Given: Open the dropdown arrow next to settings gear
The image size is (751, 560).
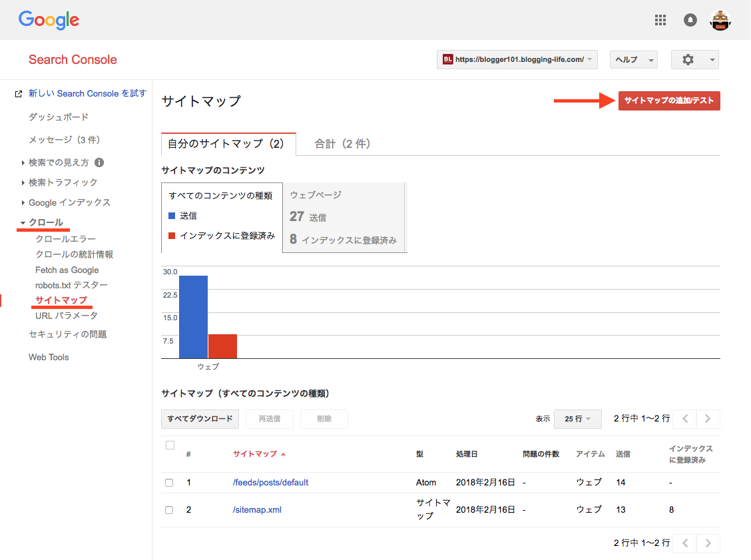Looking at the screenshot, I should pyautogui.click(x=712, y=60).
